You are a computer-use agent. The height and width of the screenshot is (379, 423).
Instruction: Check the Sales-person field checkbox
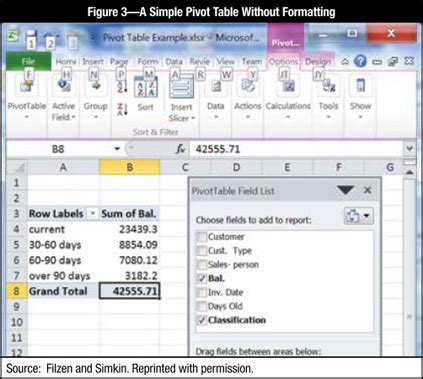point(201,265)
